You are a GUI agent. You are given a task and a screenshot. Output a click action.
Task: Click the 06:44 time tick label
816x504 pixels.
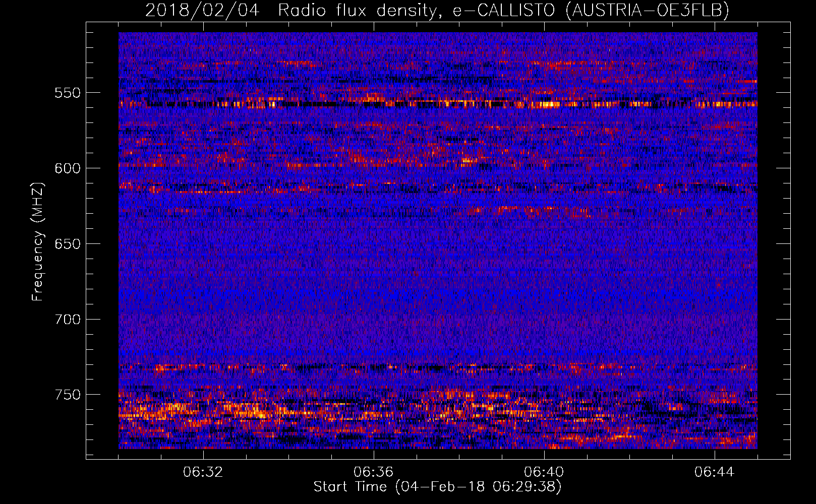[x=714, y=472]
